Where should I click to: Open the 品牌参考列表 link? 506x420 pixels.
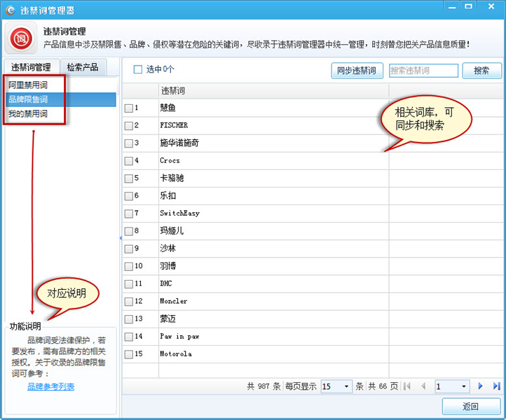click(x=50, y=386)
